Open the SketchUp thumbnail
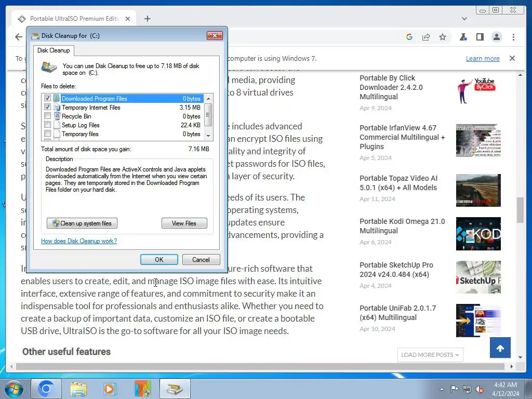The height and width of the screenshot is (399, 532). [x=478, y=277]
